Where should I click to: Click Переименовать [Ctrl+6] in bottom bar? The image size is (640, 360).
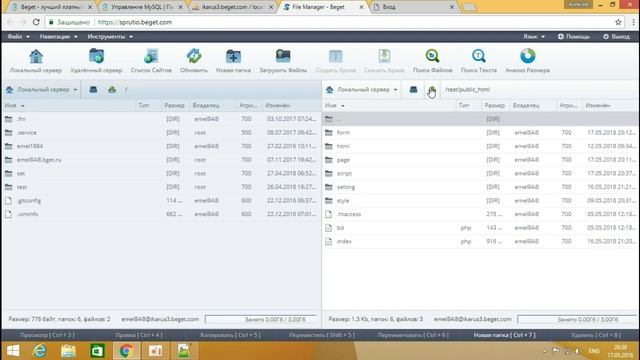413,335
